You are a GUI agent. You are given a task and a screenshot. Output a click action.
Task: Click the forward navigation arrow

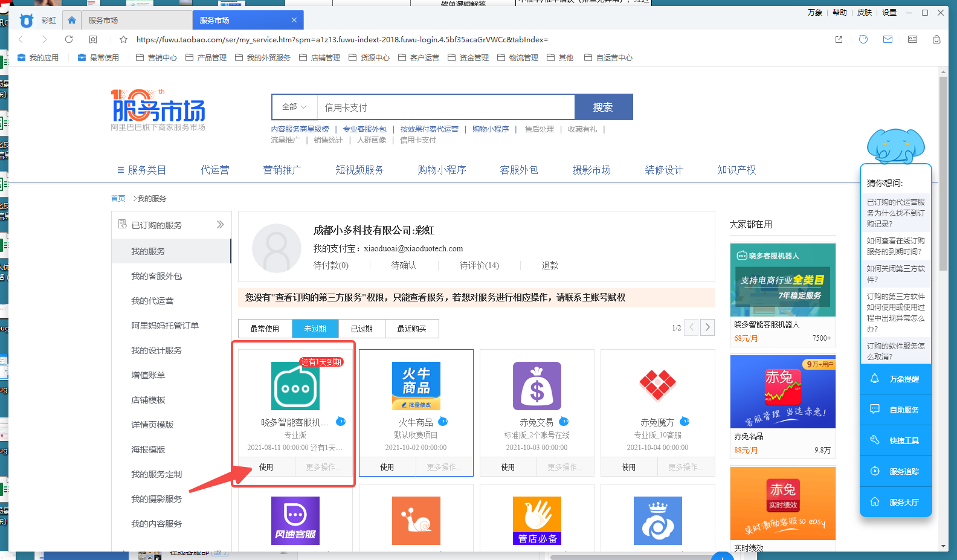[44, 39]
